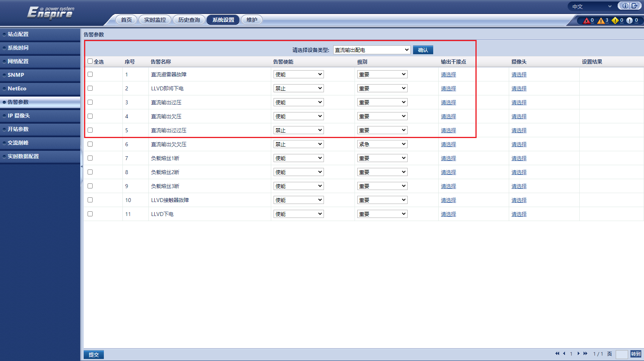Open the yellow minor alarm diamond icon
The height and width of the screenshot is (361, 644).
click(x=615, y=21)
